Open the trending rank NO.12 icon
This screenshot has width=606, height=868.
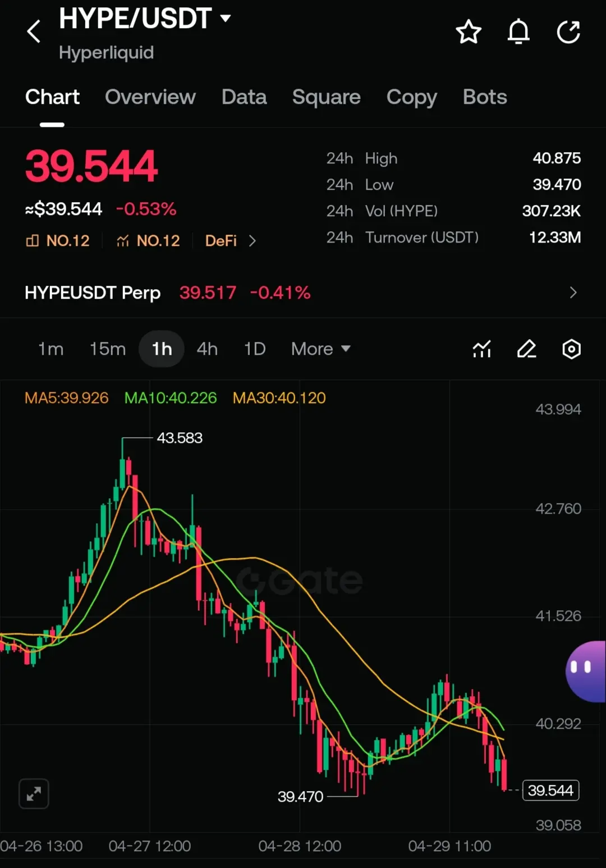[122, 241]
